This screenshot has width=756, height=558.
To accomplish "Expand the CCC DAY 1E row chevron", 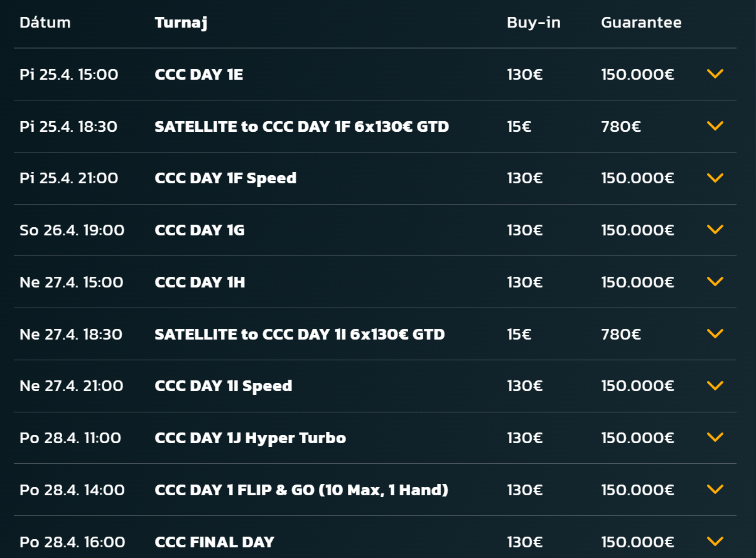I will 715,74.
